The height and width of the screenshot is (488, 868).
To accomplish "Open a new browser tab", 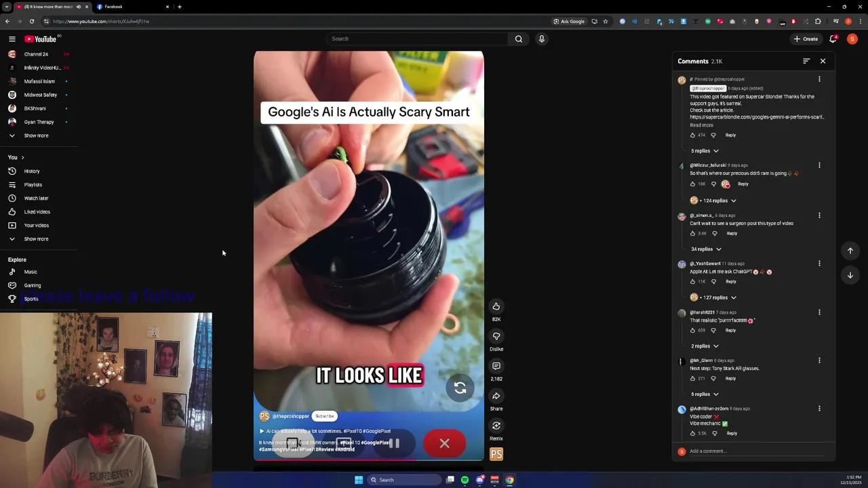I will pos(179,7).
